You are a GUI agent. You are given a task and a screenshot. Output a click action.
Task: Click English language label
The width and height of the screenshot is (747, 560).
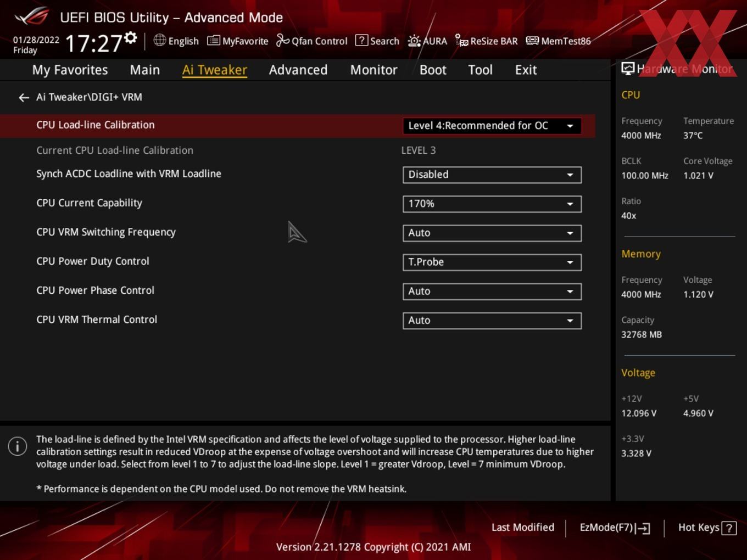pyautogui.click(x=183, y=41)
